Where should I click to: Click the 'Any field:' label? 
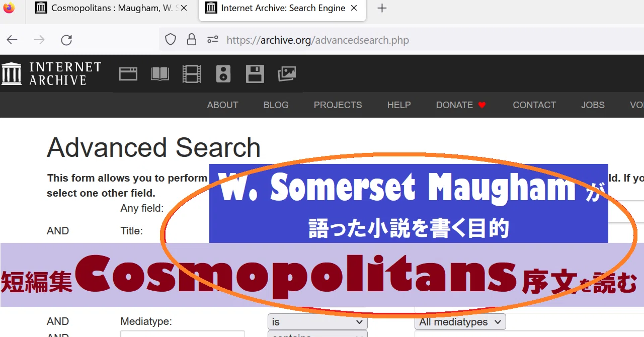[142, 208]
